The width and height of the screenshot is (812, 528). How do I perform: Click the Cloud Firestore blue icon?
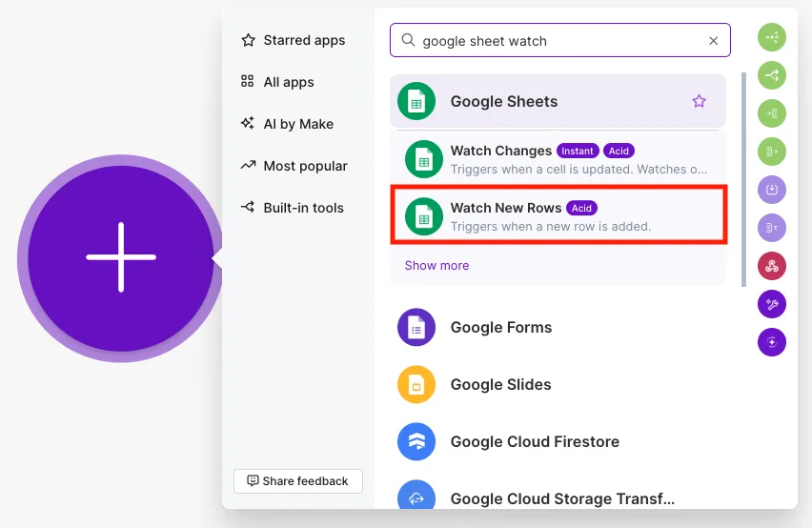416,441
